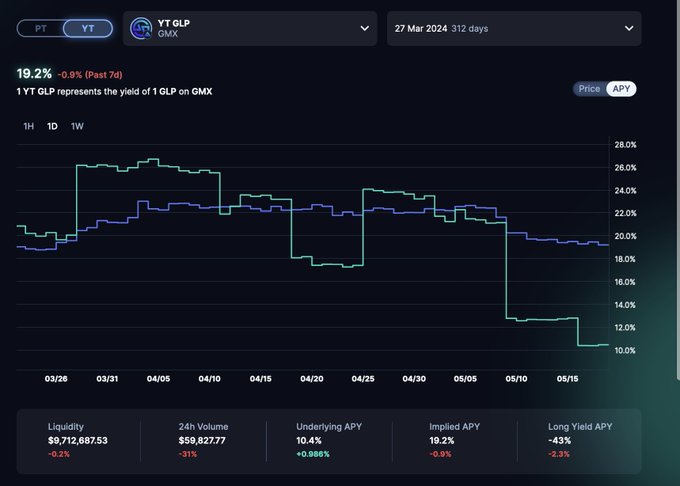
Task: Switch to the PT toggle option
Action: [41, 29]
